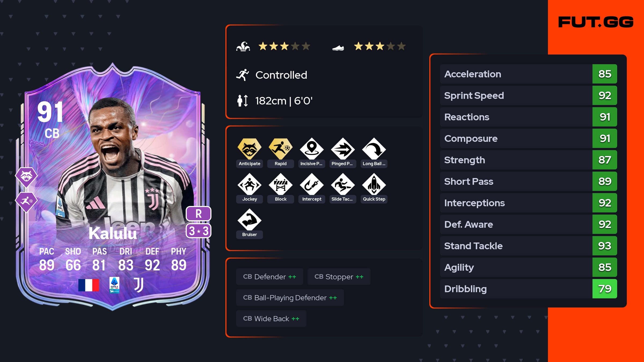
Task: Select the Sprint Speed stat row
Action: (x=528, y=95)
